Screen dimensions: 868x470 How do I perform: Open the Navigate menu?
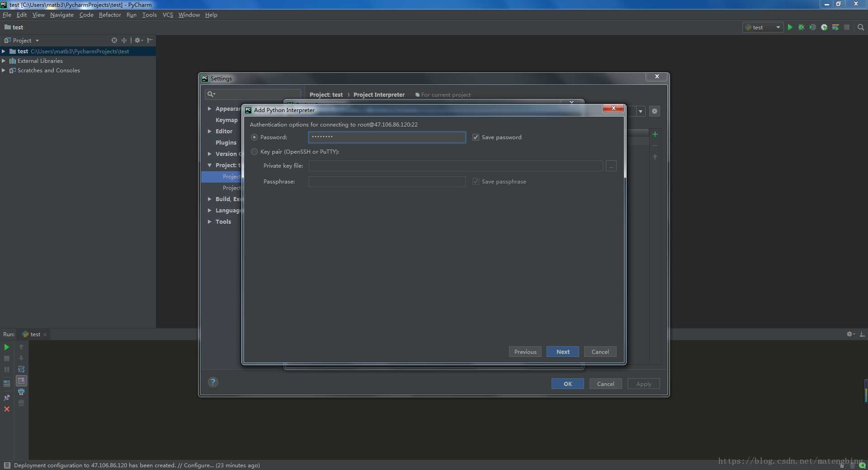62,15
